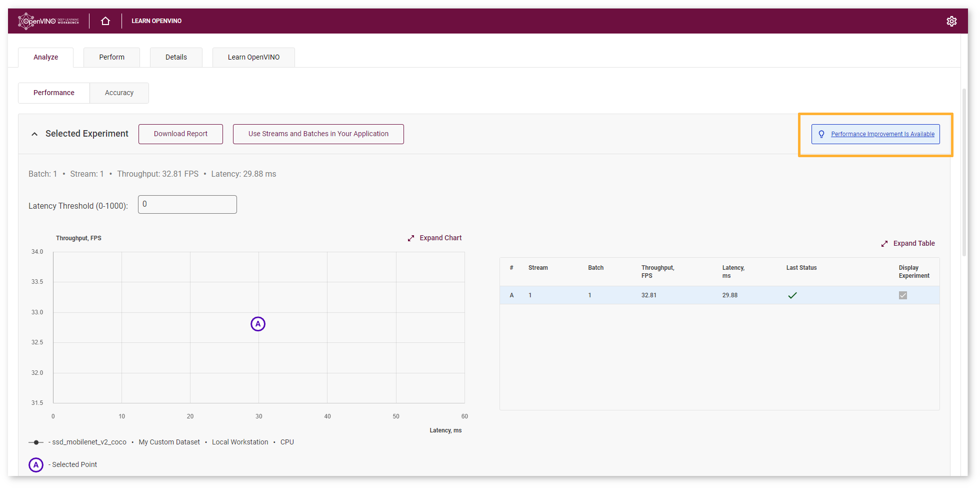The width and height of the screenshot is (980, 488).
Task: Sort by the Stream column header
Action: pyautogui.click(x=538, y=268)
